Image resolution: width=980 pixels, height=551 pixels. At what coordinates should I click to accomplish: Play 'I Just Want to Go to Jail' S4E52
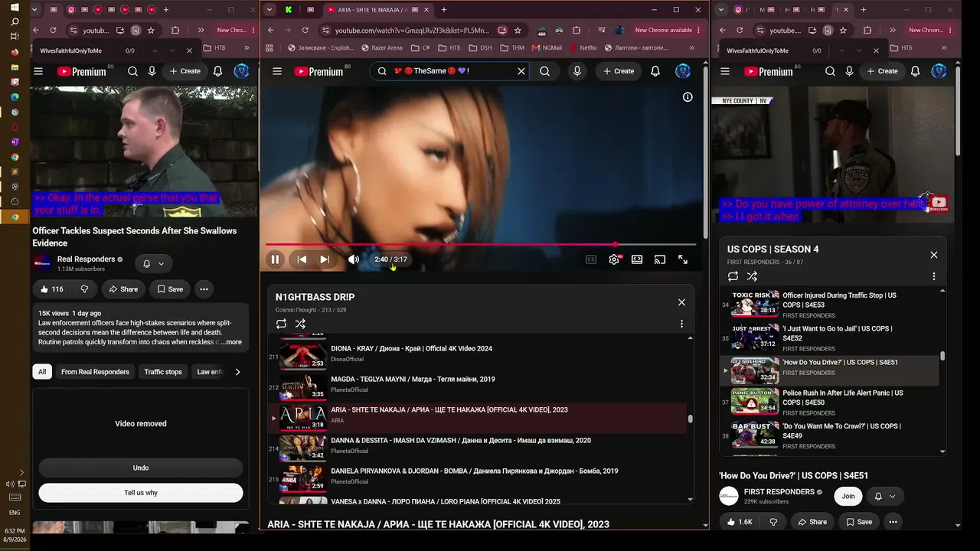click(x=830, y=338)
